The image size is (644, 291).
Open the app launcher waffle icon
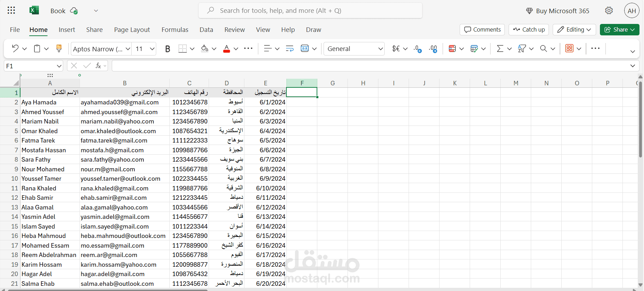tap(11, 10)
